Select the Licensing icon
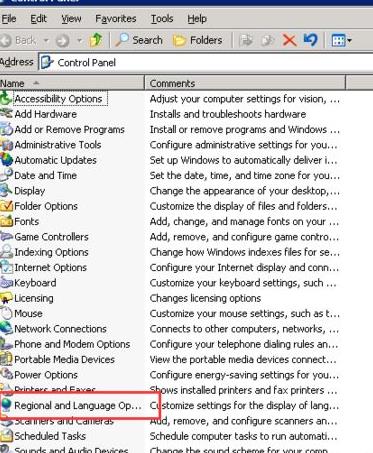 pos(6,298)
